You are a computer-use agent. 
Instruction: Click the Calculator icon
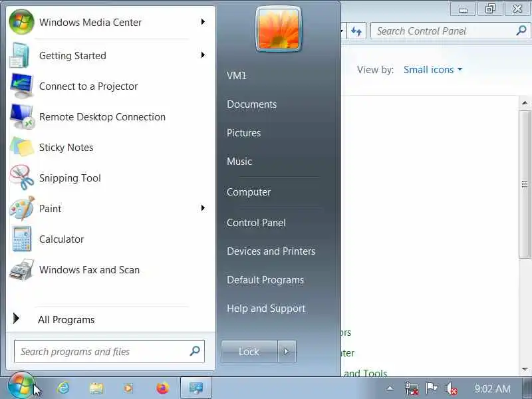click(22, 239)
